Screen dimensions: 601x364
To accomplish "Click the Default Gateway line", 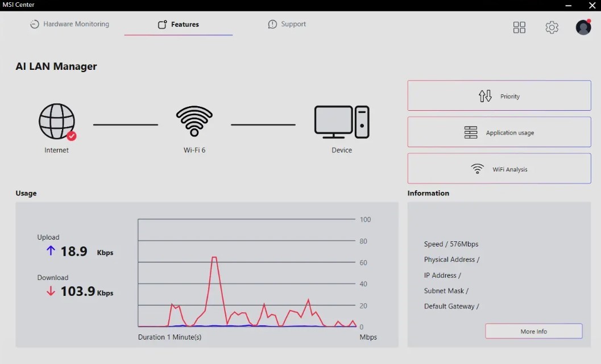I will click(x=451, y=306).
